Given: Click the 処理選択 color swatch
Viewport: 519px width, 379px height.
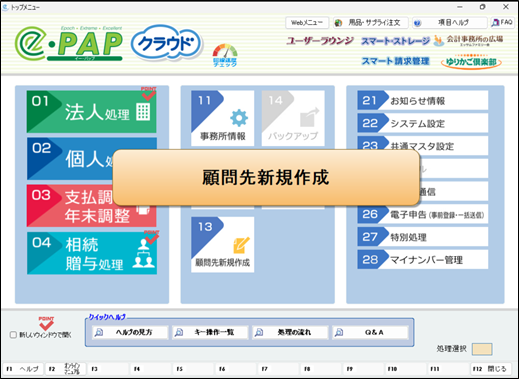Looking at the screenshot, I should click(x=482, y=349).
